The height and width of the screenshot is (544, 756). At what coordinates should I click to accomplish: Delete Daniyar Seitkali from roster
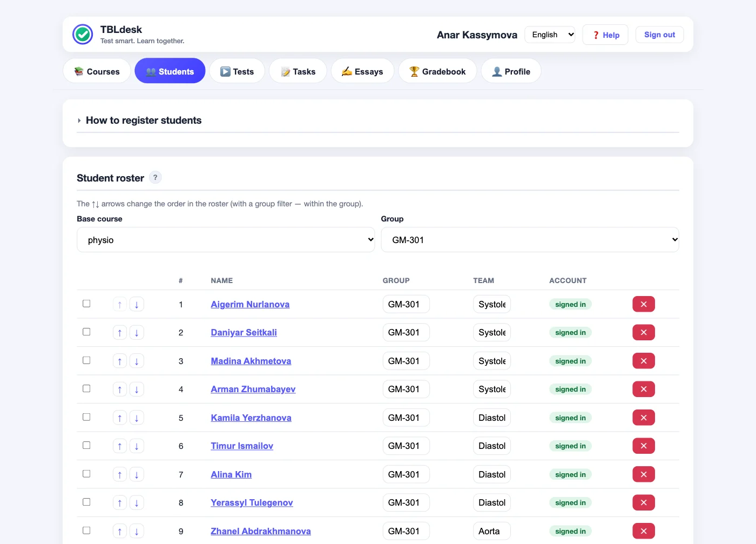(x=644, y=332)
